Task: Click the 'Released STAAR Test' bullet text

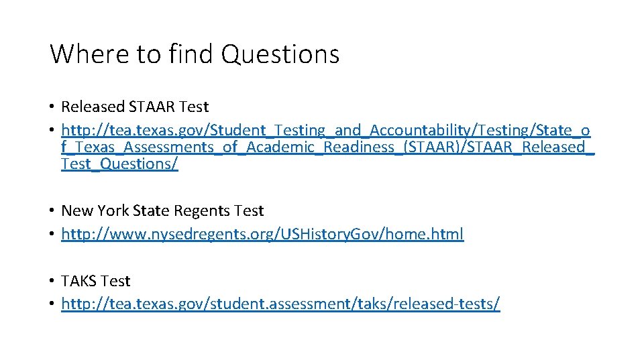Action: 135,107
